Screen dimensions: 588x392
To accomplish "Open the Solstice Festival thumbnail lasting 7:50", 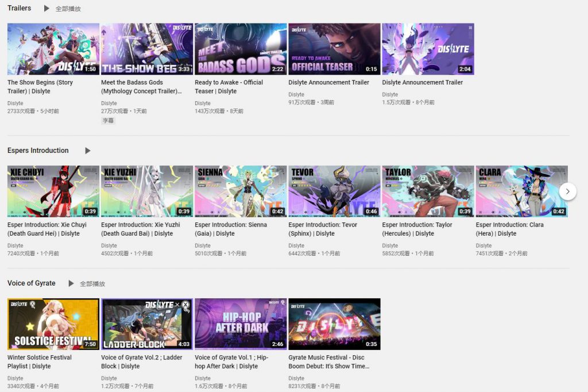I will tap(53, 324).
